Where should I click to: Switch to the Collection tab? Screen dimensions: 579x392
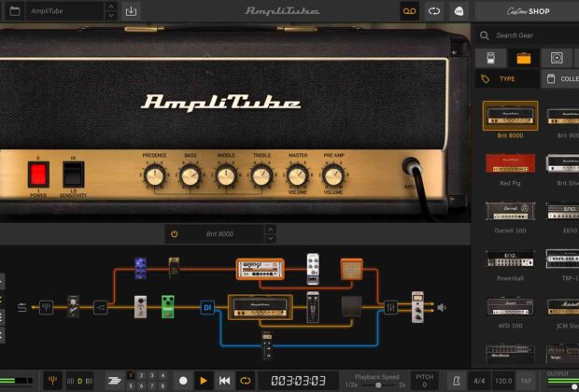tap(560, 78)
